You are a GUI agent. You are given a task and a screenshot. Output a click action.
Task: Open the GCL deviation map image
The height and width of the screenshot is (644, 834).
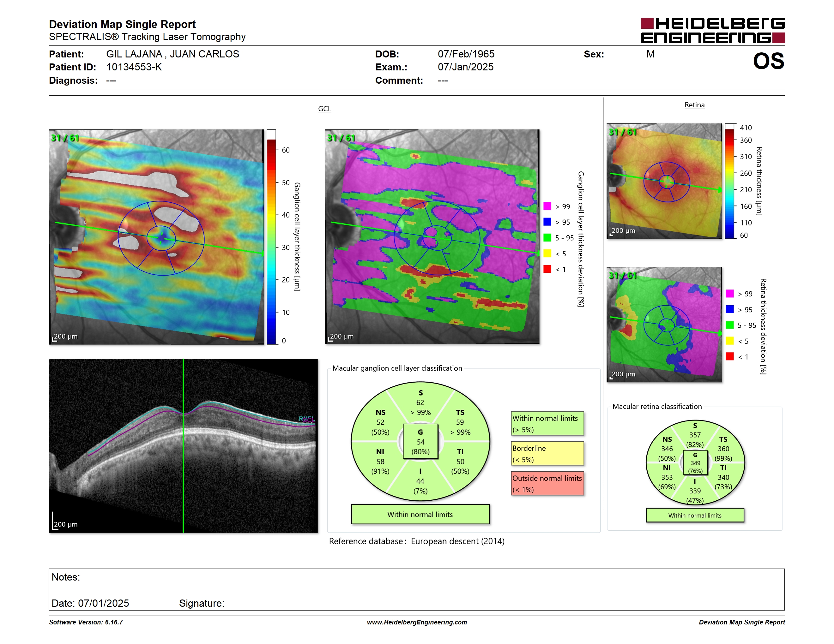pyautogui.click(x=432, y=236)
